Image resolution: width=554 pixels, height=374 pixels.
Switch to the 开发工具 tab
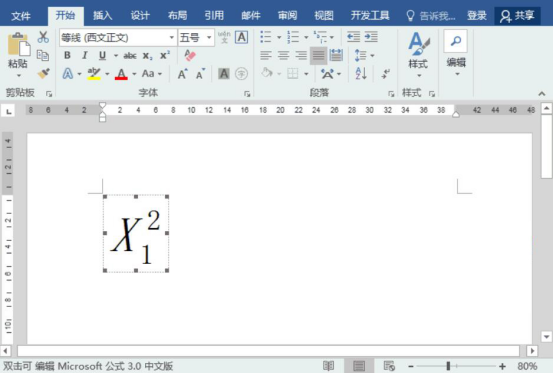pos(370,16)
